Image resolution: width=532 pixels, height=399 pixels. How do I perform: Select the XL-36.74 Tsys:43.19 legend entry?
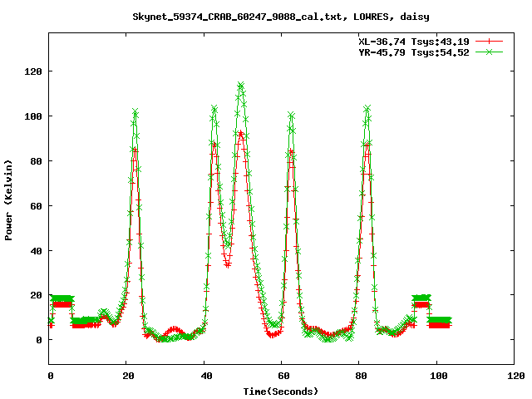(x=414, y=42)
